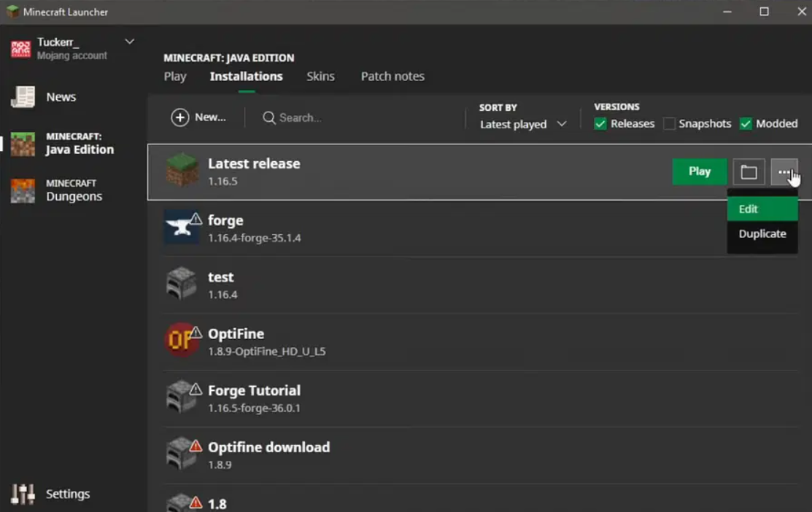The height and width of the screenshot is (512, 812).
Task: Open the Settings label in sidebar
Action: [68, 494]
